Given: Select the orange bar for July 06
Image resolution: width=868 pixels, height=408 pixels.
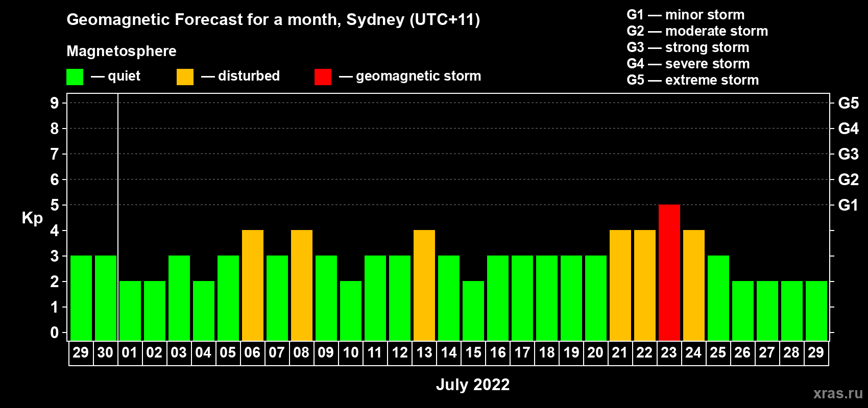Looking at the screenshot, I should click(253, 285).
